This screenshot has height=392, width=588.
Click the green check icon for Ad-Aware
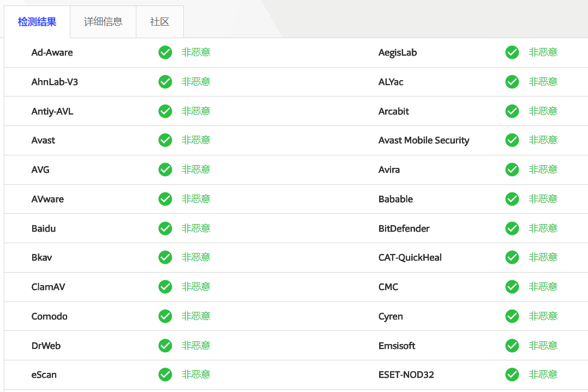[165, 52]
